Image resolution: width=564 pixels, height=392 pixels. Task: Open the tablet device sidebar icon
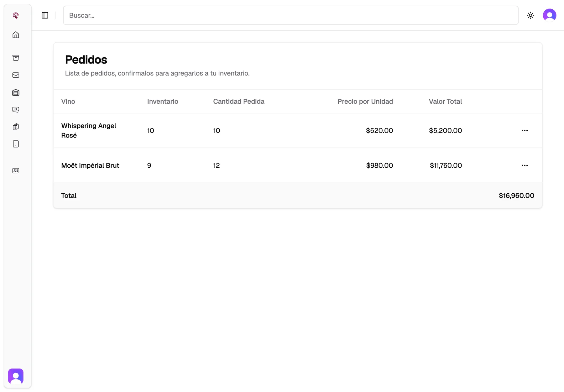coord(16,144)
